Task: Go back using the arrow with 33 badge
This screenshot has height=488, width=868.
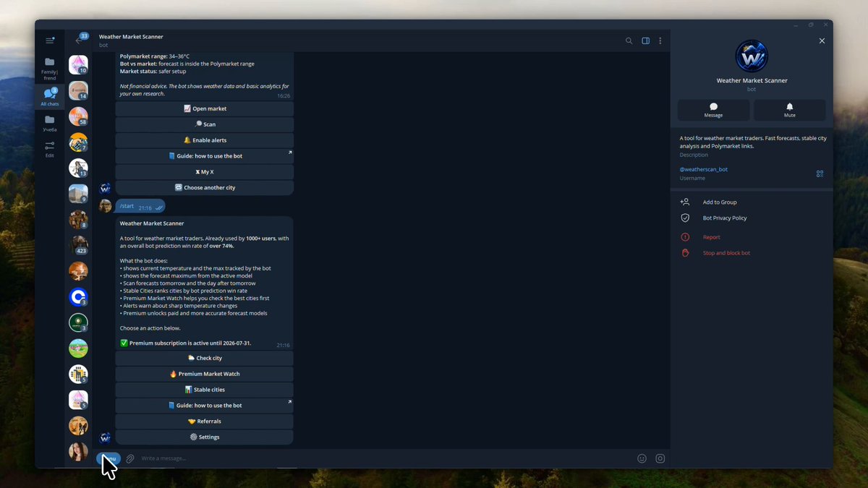Action: [80, 40]
